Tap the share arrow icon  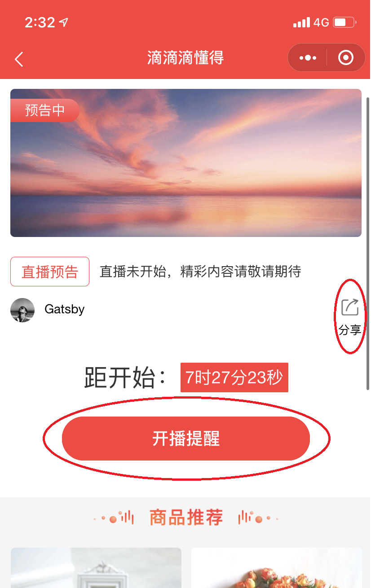tap(350, 307)
